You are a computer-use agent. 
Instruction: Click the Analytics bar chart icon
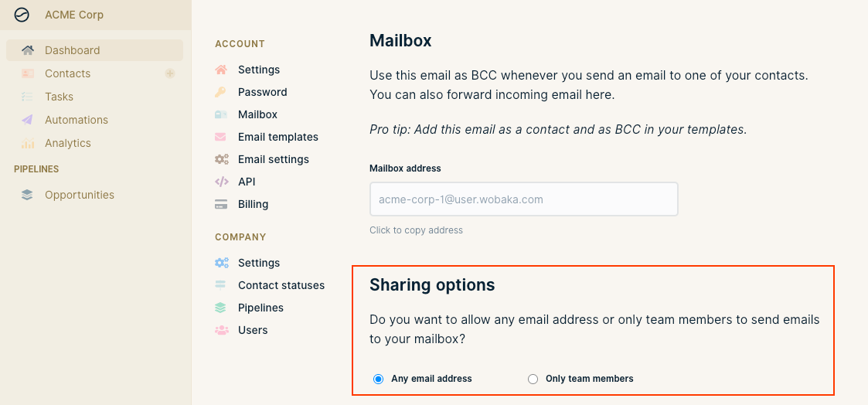27,143
